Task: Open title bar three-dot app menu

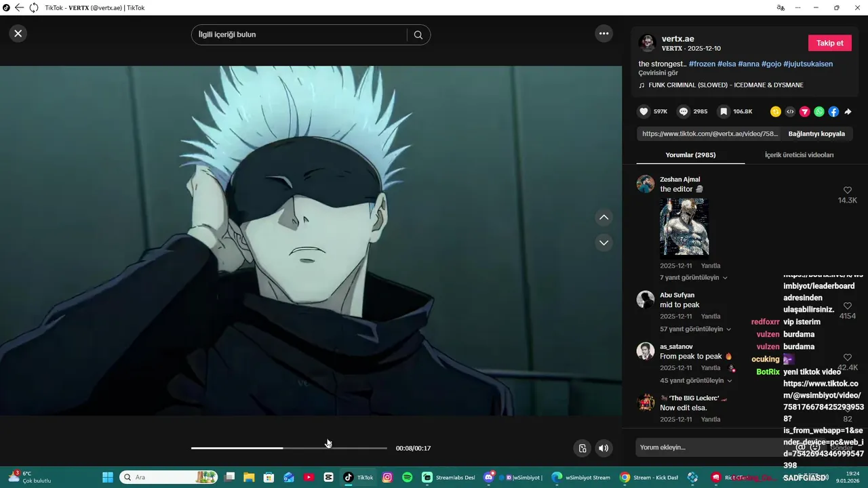Action: pyautogui.click(x=799, y=7)
